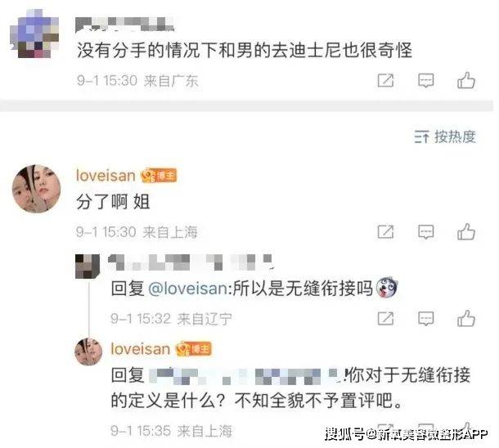The width and height of the screenshot is (499, 448).
Task: Visit loveisan username in nested reply
Action: click(141, 349)
